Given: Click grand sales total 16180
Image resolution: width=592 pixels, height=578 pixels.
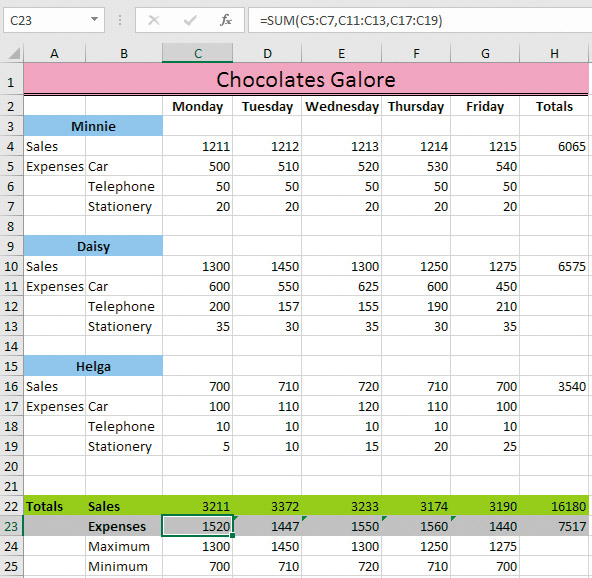Looking at the screenshot, I should [x=554, y=506].
